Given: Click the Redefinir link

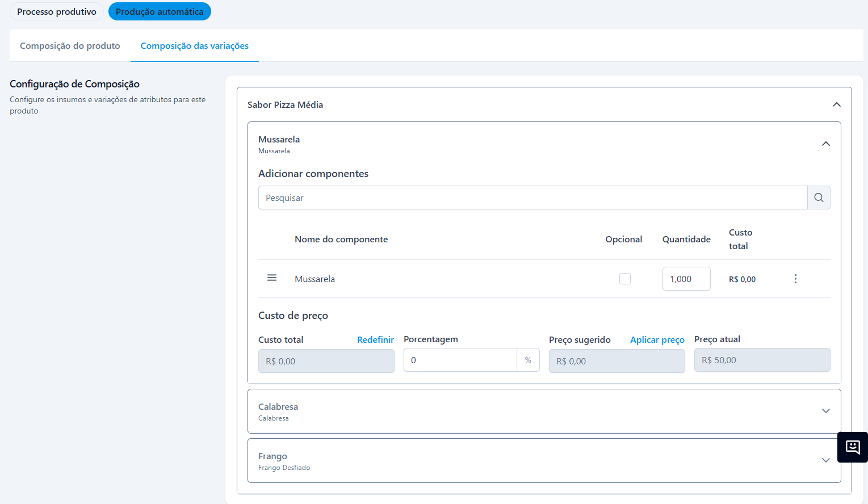Looking at the screenshot, I should click(x=375, y=339).
